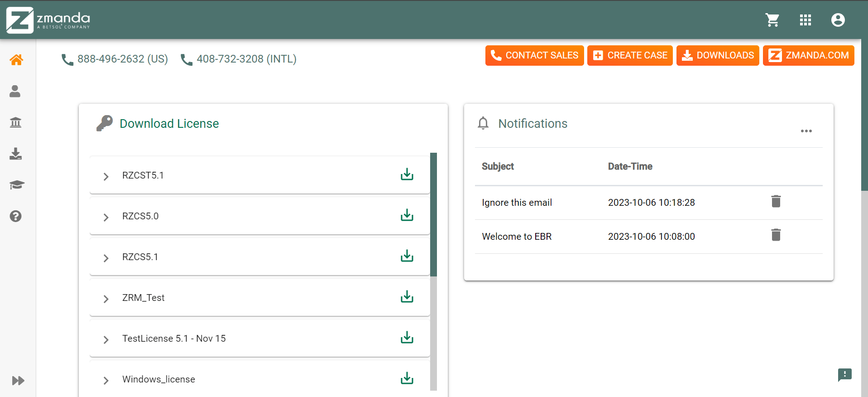Viewport: 868px width, 397px height.
Task: Click the 408-732-3208 (INTL) phone number
Action: (247, 59)
